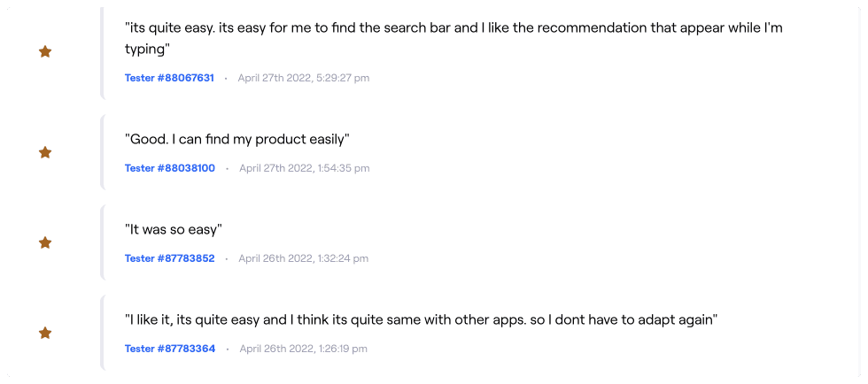Click the dot separator after Tester #88067631

pos(226,79)
